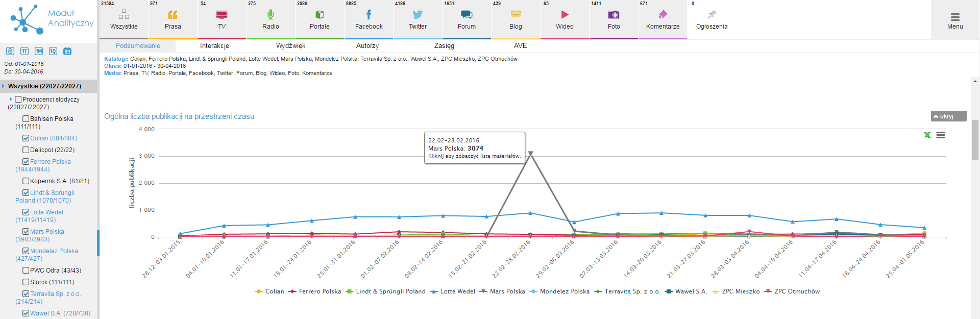Uncheck the Wawel S.A. checkbox

(26, 313)
